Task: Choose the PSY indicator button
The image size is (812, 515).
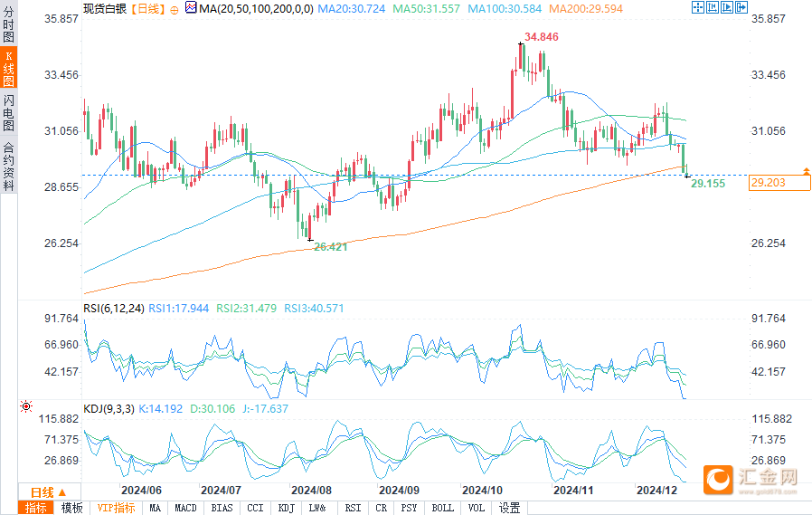Action: pyautogui.click(x=409, y=509)
